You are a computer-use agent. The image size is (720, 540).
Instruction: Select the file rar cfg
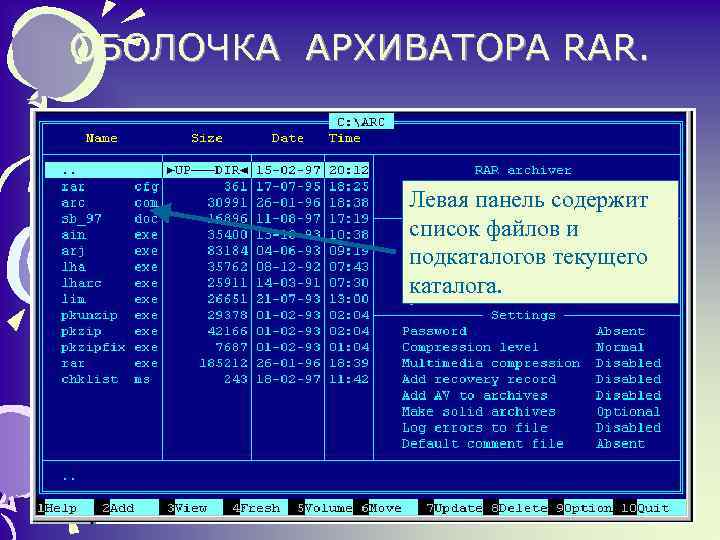point(207,186)
